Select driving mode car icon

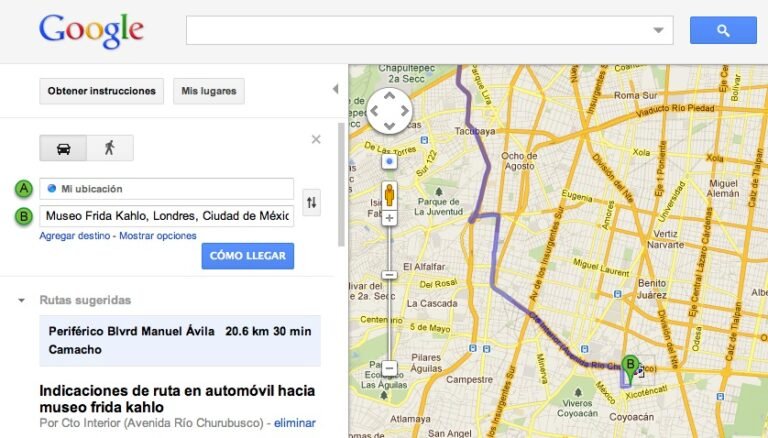63,148
